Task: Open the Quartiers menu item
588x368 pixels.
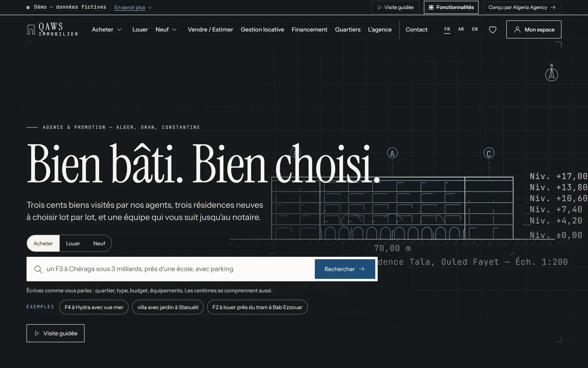Action: [348, 29]
